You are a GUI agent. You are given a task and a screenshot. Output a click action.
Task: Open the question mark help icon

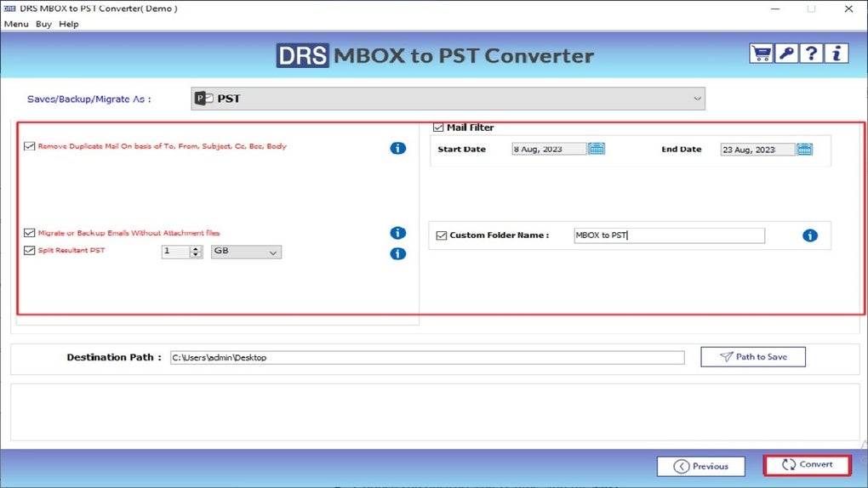(x=811, y=54)
